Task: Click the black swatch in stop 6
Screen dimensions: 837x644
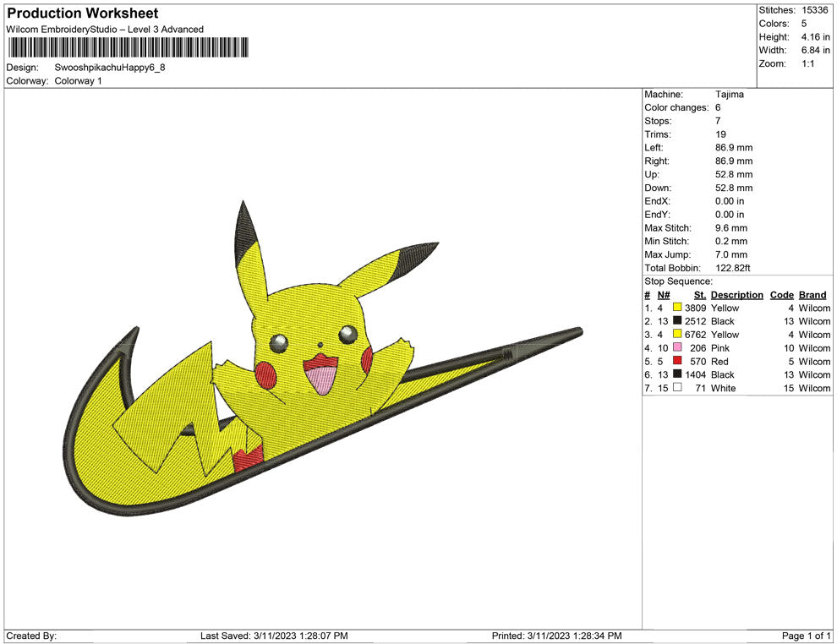Action: pyautogui.click(x=677, y=374)
